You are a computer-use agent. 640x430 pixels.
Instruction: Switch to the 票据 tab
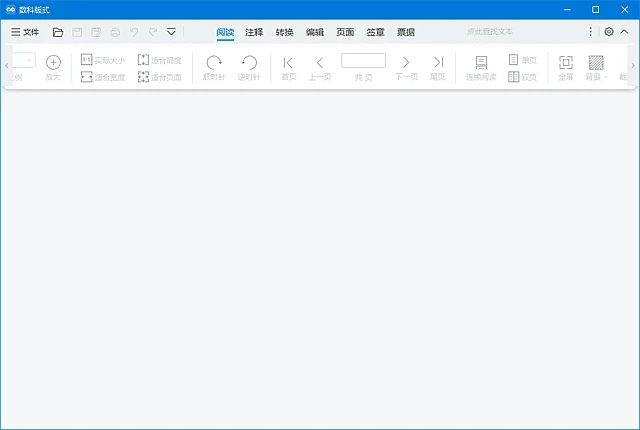click(x=406, y=32)
